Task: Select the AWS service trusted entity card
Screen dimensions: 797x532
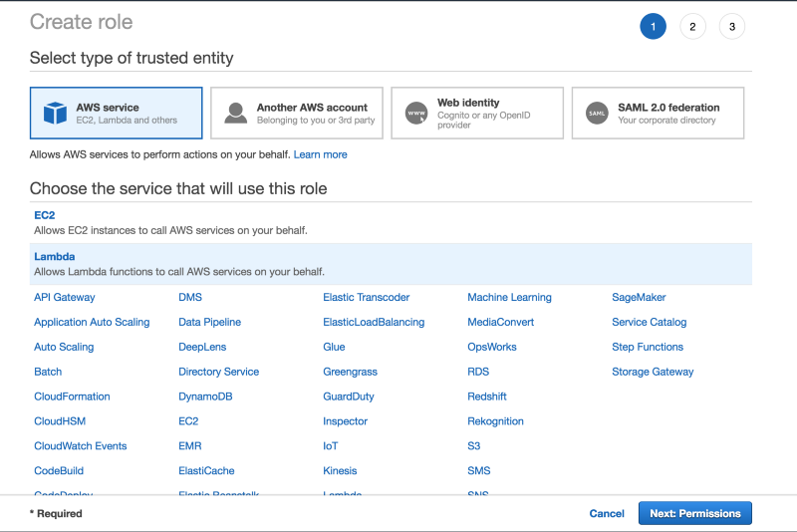Action: click(116, 113)
